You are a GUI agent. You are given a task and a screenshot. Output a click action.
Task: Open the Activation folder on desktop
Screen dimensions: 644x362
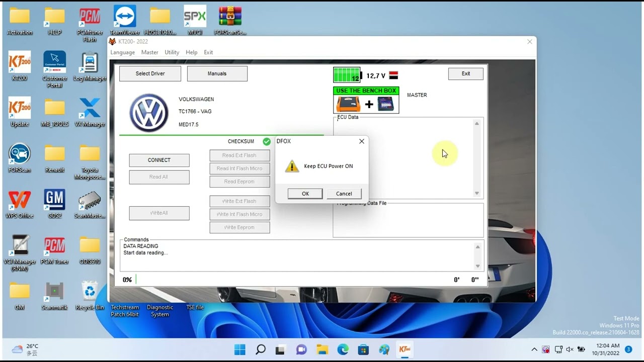coord(20,21)
